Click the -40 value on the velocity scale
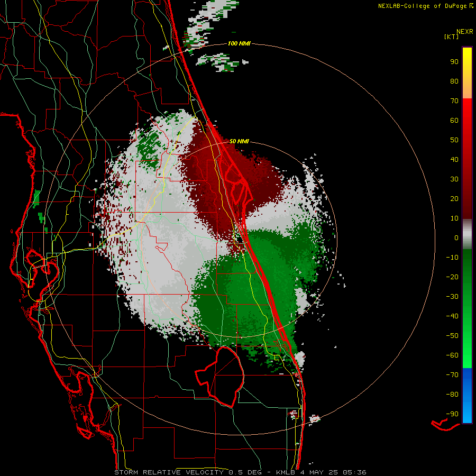Screen dimensions: 476x476 tap(452, 316)
